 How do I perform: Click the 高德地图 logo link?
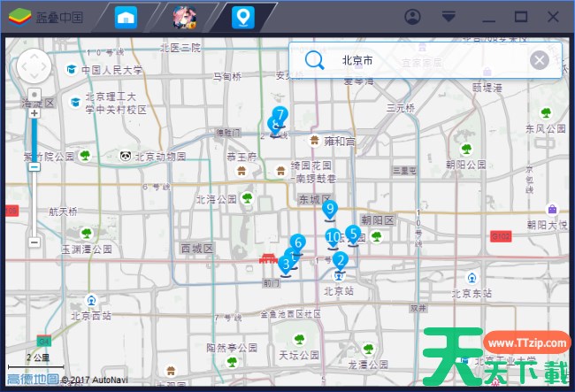[x=33, y=379]
